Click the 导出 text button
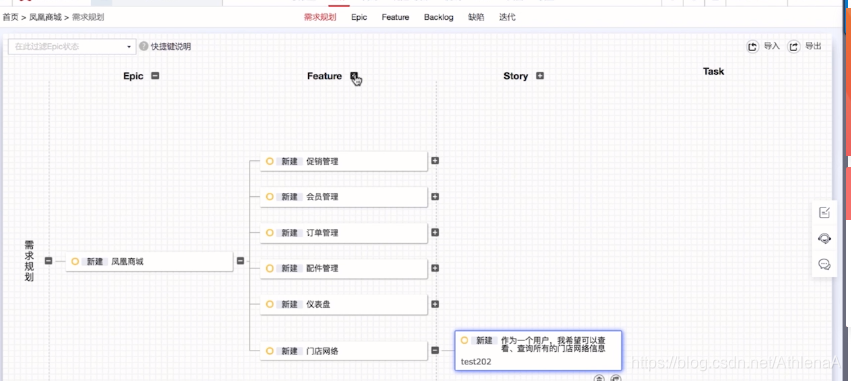Screen dimensions: 851x381 point(813,46)
